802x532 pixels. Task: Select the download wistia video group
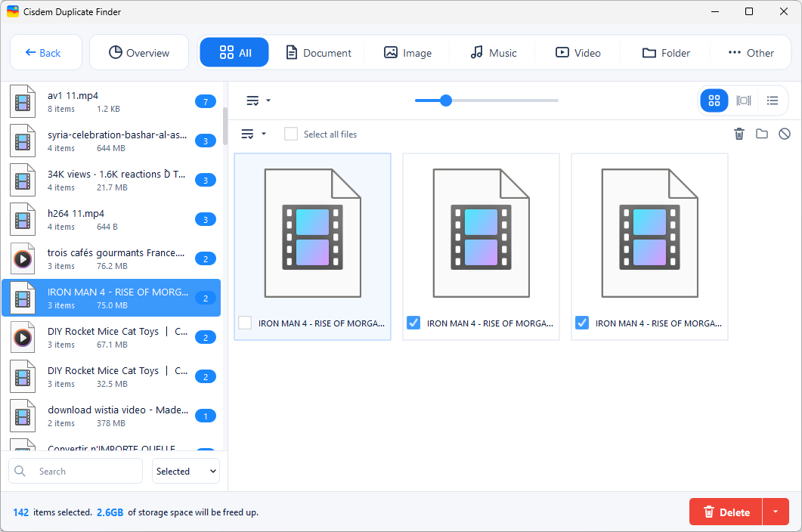[112, 416]
